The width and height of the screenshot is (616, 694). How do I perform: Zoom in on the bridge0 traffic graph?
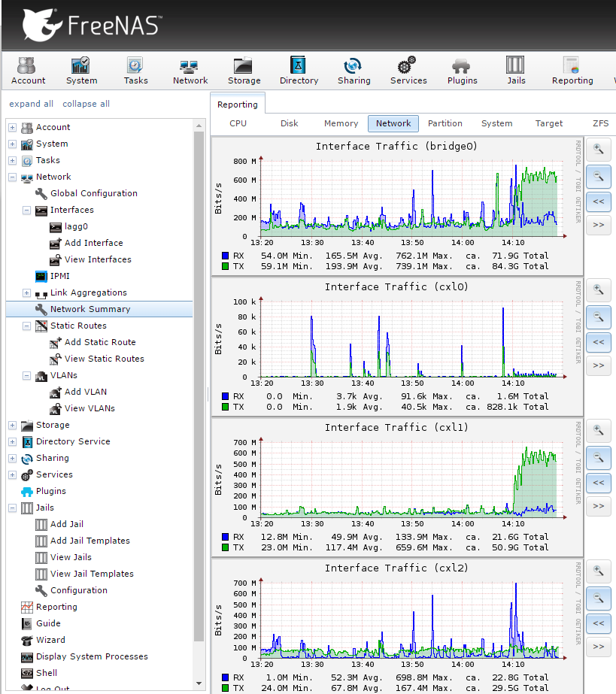tap(598, 149)
